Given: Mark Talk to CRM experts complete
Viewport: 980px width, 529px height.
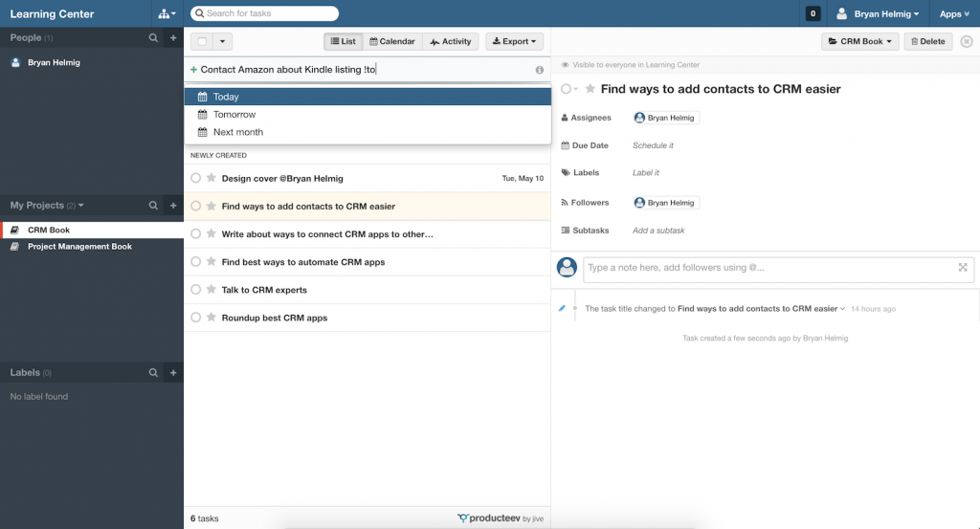Looking at the screenshot, I should coord(195,290).
